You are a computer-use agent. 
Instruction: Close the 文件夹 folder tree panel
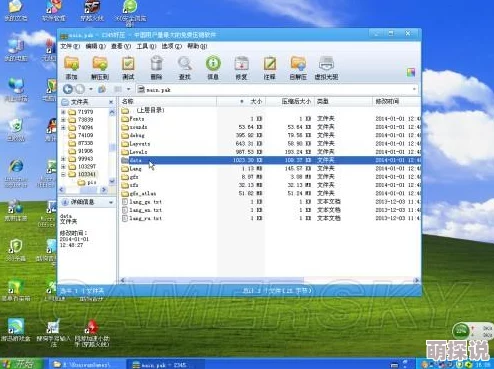[x=111, y=102]
